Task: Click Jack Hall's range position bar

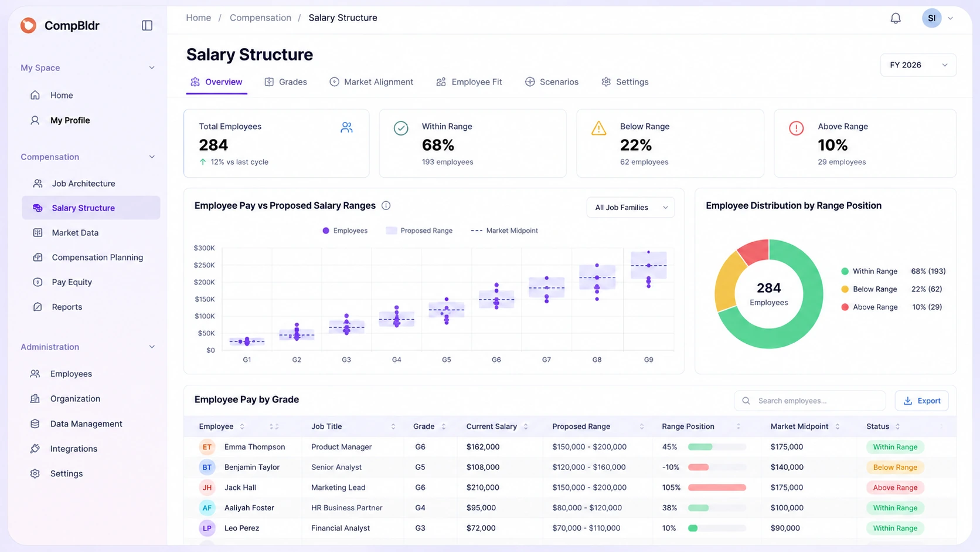Action: [717, 487]
